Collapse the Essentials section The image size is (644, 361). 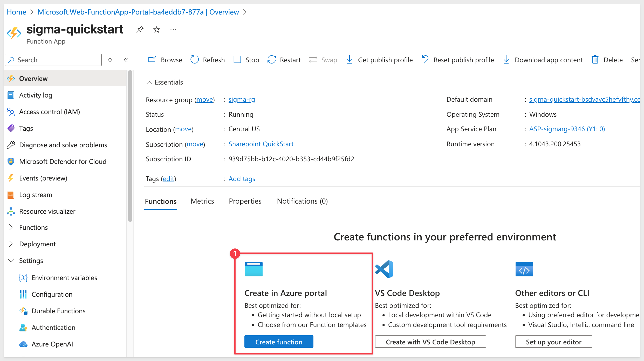tap(165, 82)
